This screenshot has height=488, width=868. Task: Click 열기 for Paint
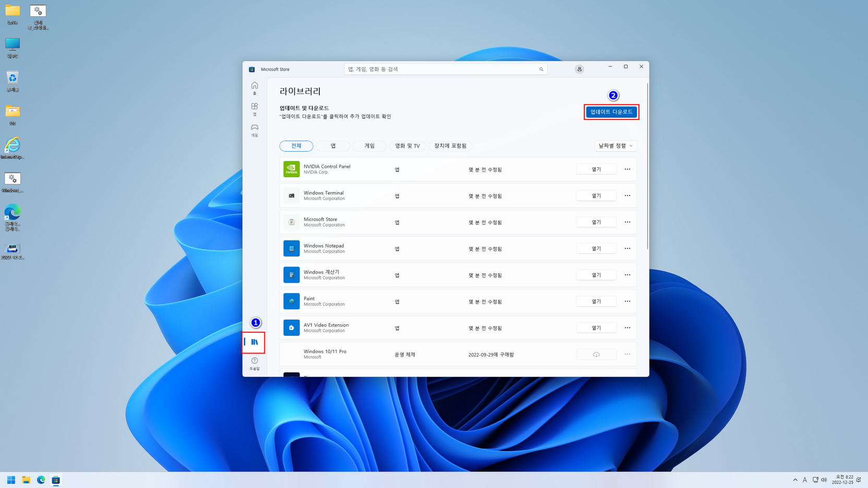[x=596, y=301]
